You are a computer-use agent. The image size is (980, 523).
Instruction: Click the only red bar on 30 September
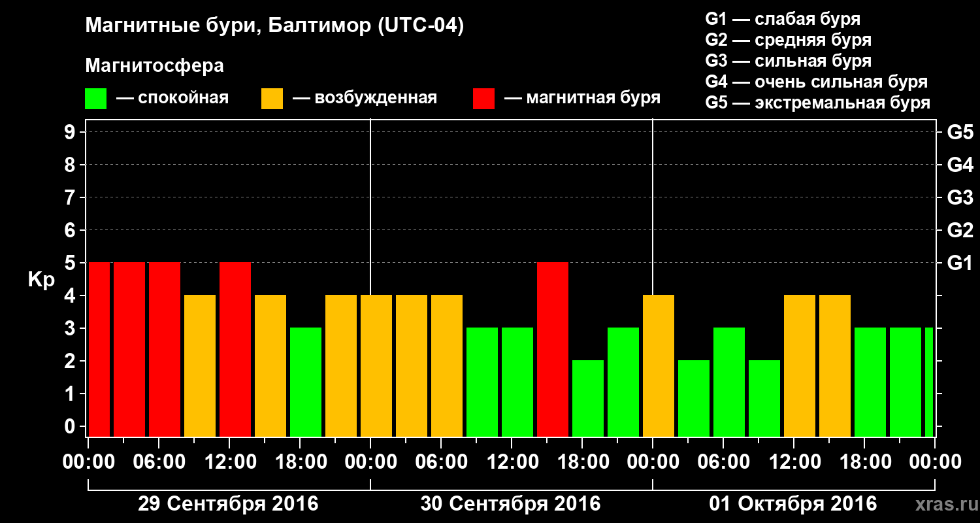coord(553,349)
